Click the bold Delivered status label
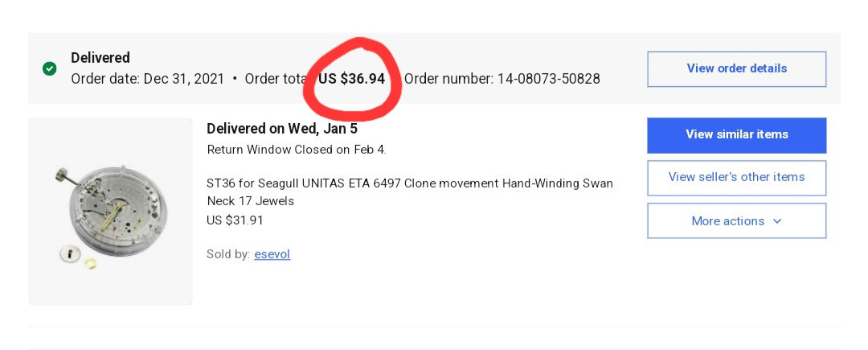Image resolution: width=868 pixels, height=350 pixels. click(100, 58)
